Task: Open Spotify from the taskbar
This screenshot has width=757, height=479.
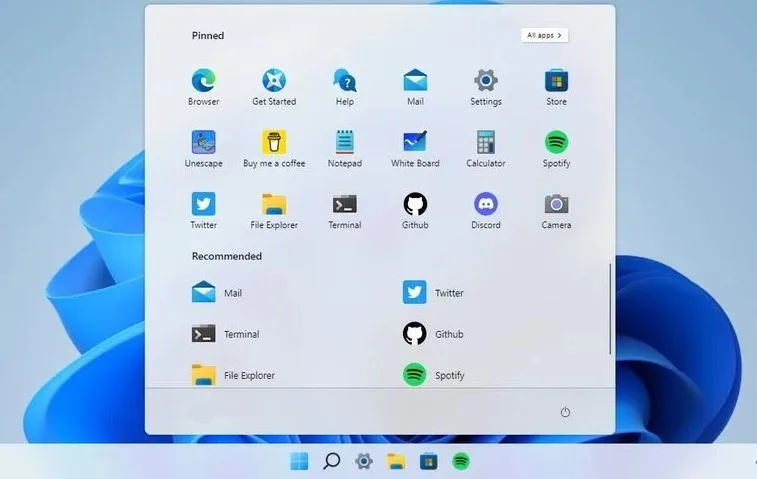Action: pyautogui.click(x=461, y=461)
